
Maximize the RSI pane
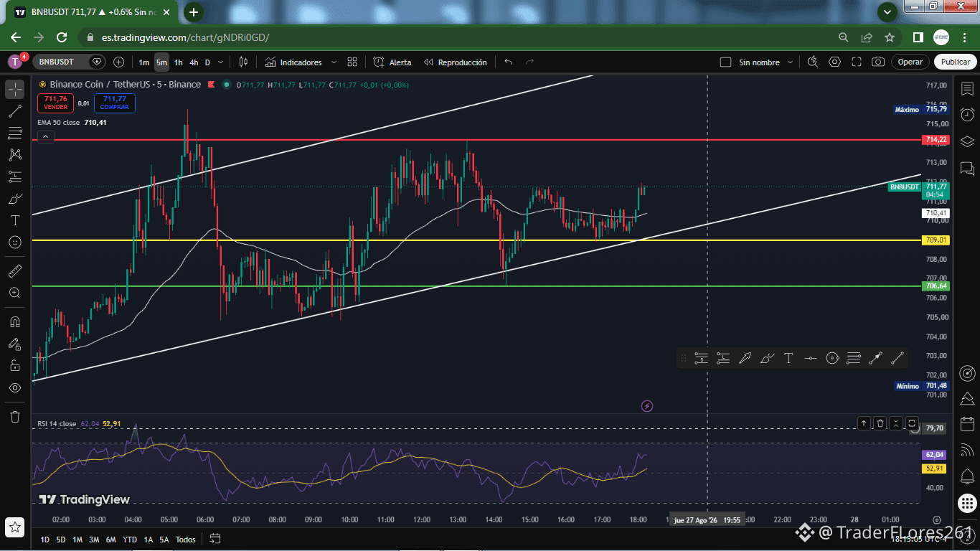(912, 423)
